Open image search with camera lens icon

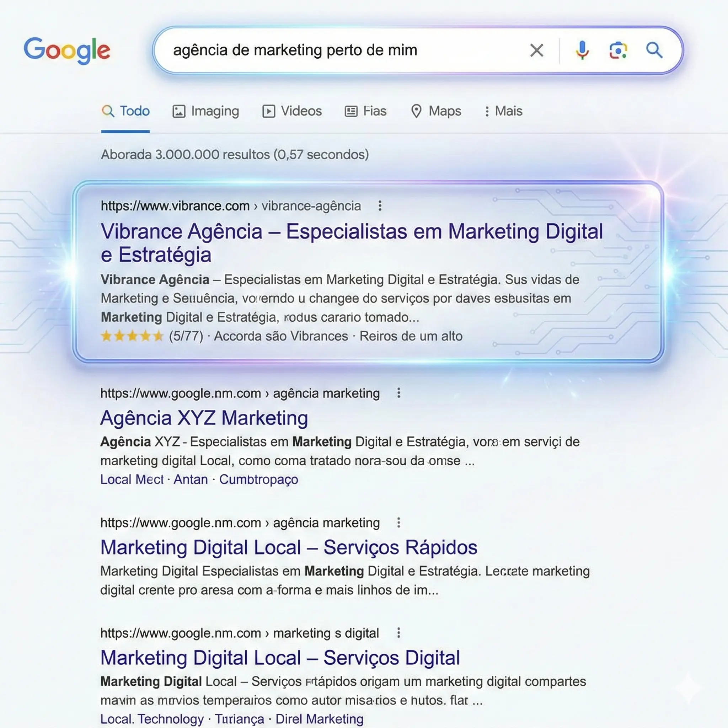pyautogui.click(x=619, y=50)
